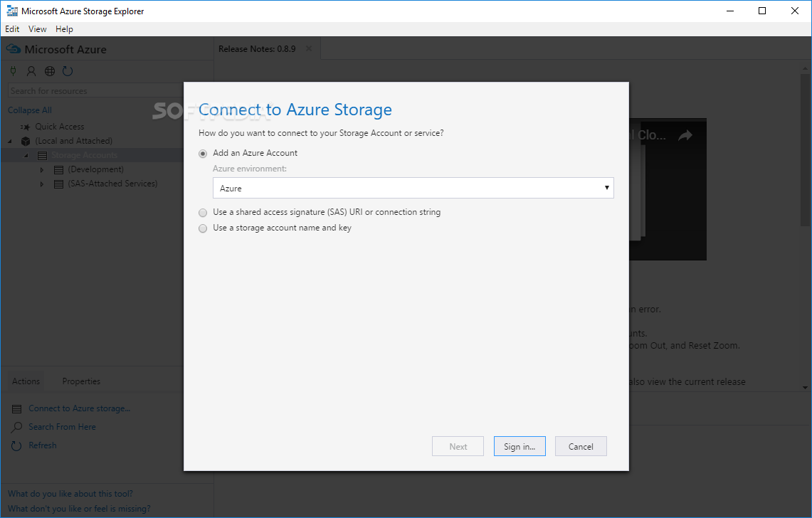
Task: Click the plug connect icon in toolbar
Action: pyautogui.click(x=14, y=71)
